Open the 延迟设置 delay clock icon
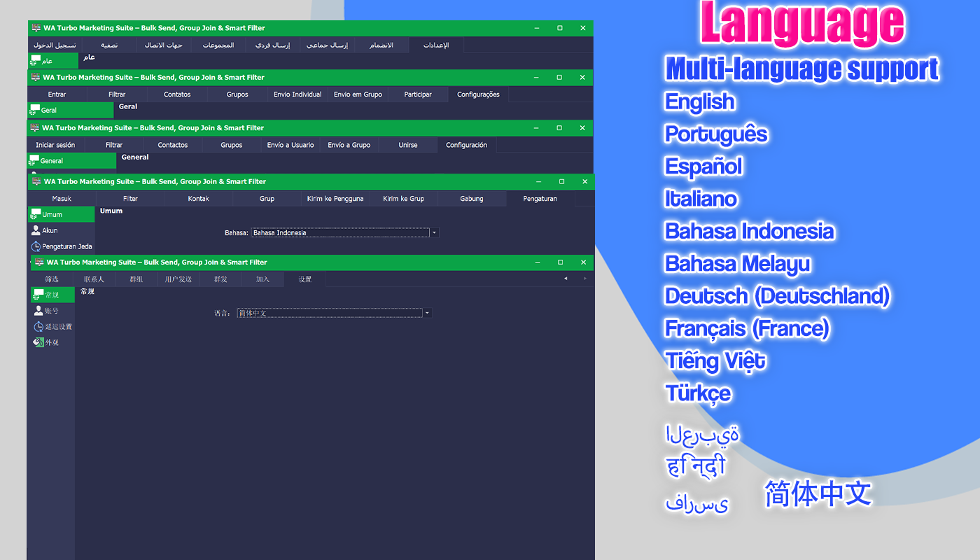Image resolution: width=980 pixels, height=560 pixels. pos(39,327)
